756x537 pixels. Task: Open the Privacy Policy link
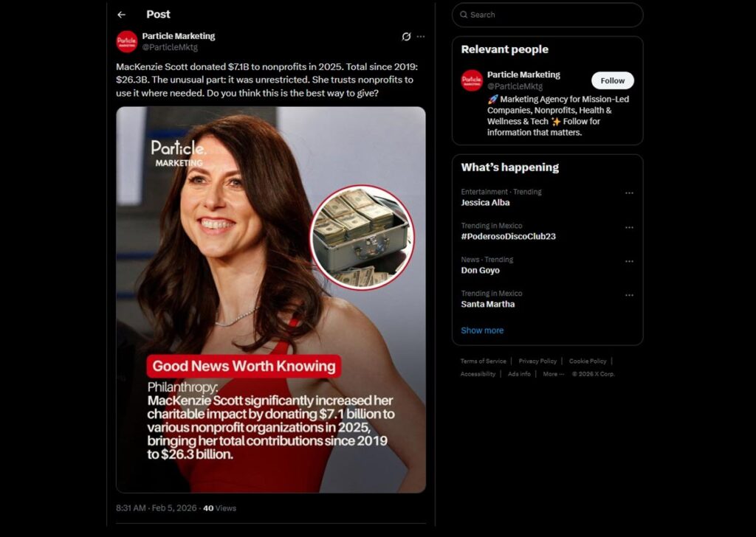[x=537, y=361]
